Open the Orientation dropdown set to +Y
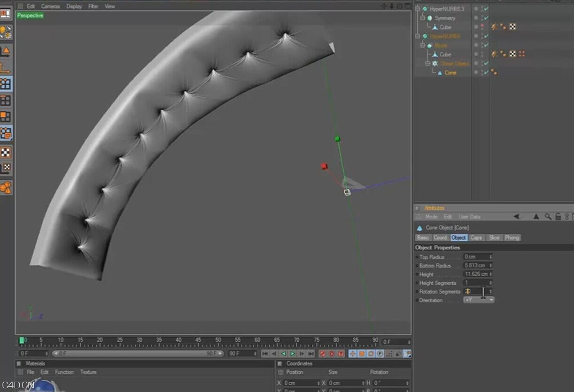Image resolution: width=574 pixels, height=392 pixels. (479, 300)
